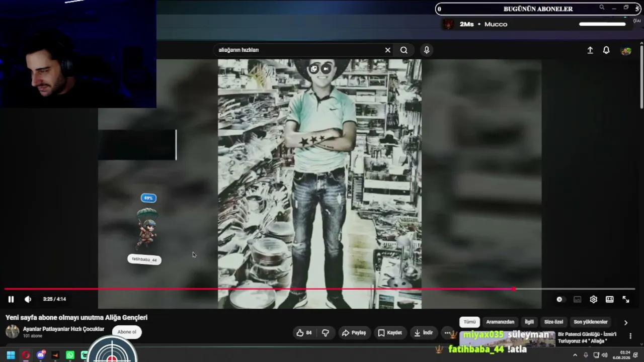
Task: Start voice search with microphone icon
Action: [x=427, y=50]
